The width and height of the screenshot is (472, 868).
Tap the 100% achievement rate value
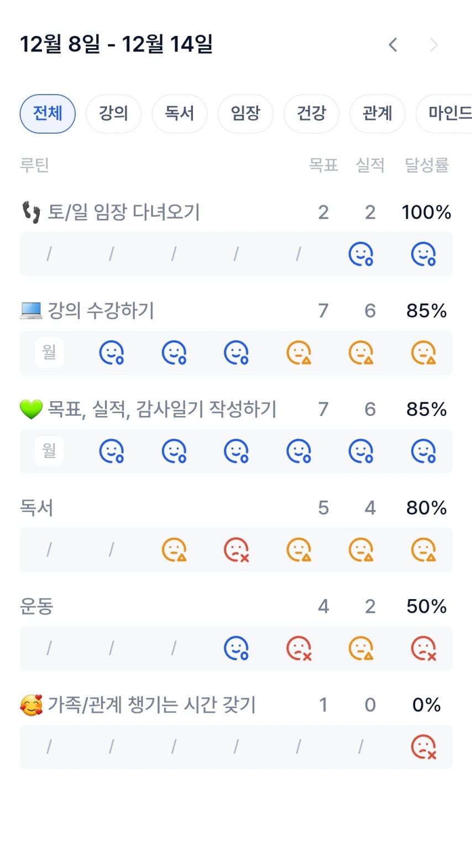[426, 212]
